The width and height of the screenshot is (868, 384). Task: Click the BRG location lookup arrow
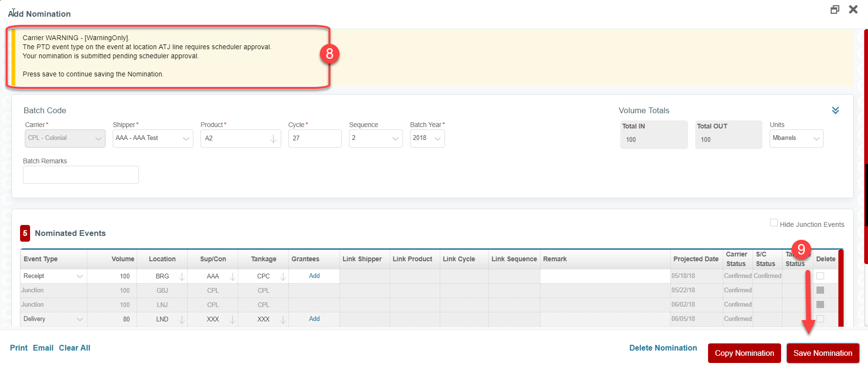181,277
